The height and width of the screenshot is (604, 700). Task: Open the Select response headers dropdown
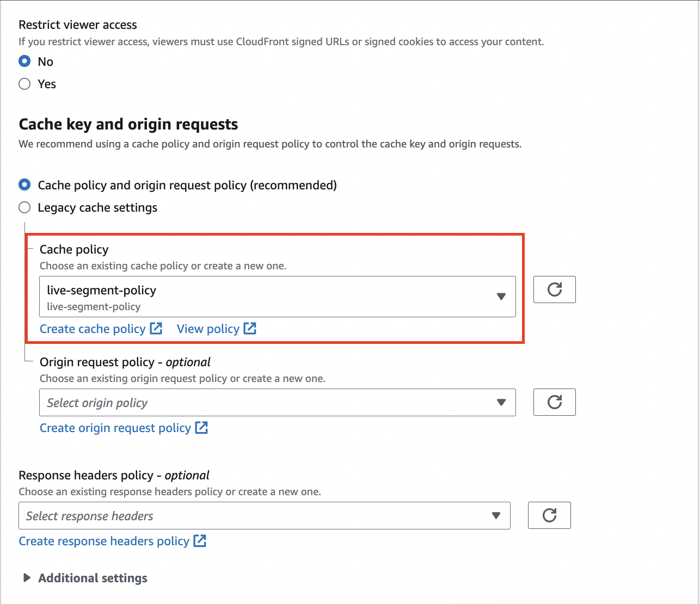point(264,516)
